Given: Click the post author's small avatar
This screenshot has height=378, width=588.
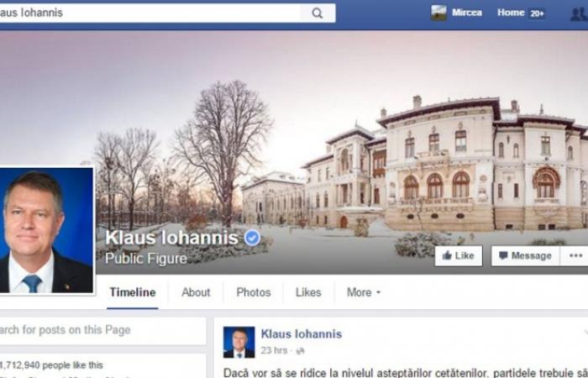Looking at the screenshot, I should (239, 342).
